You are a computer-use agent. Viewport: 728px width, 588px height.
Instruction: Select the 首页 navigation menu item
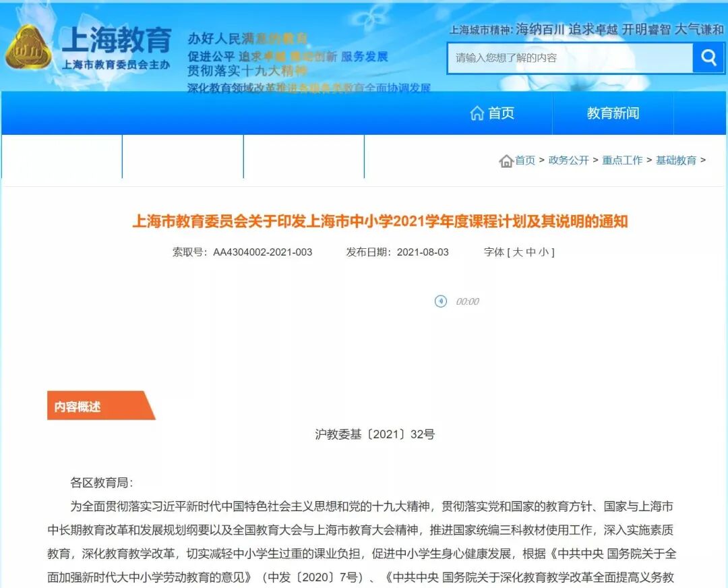(502, 113)
